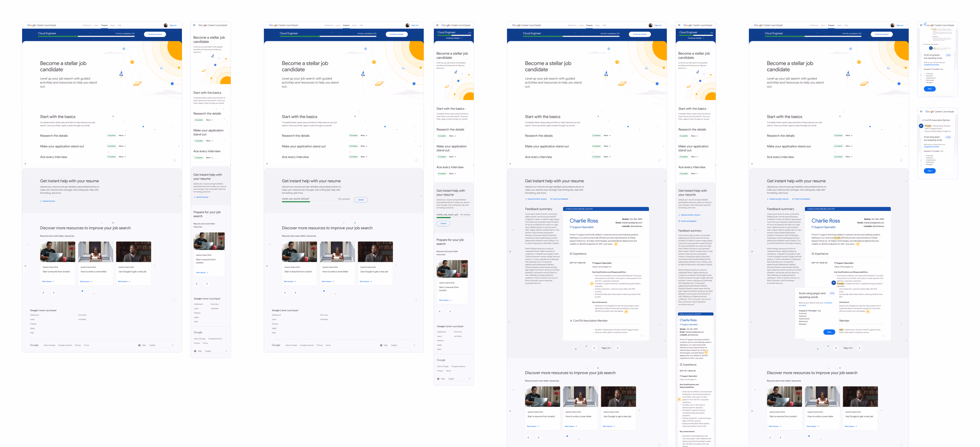The image size is (980, 447).
Task: Click upload icon beside "Upload resume" in leftmost desktop mockup
Action: (41, 201)
